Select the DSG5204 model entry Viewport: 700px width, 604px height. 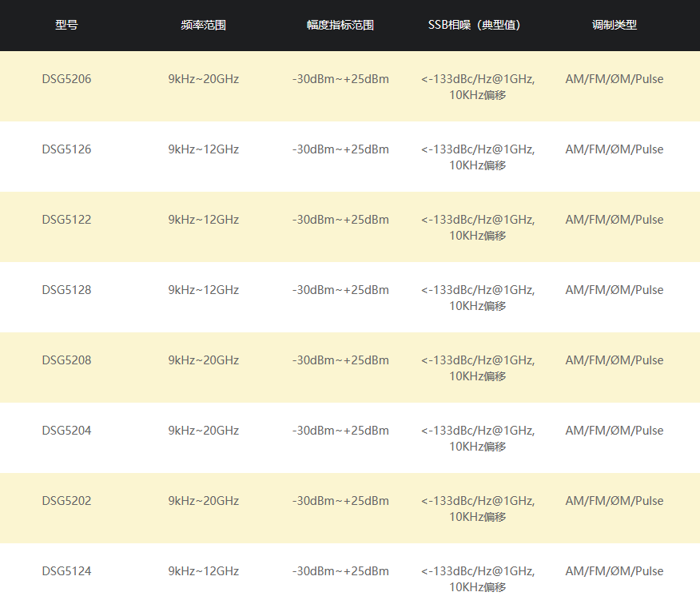click(x=66, y=431)
